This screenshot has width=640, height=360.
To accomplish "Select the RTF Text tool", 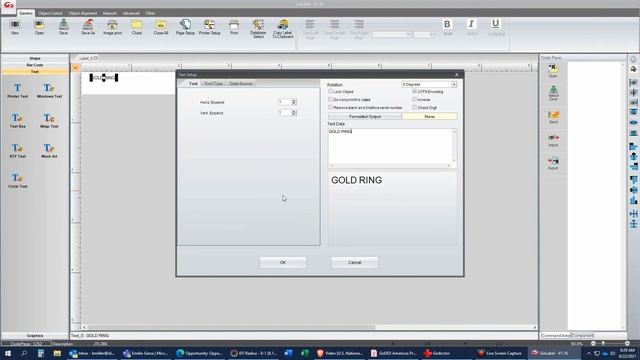I will [18, 150].
